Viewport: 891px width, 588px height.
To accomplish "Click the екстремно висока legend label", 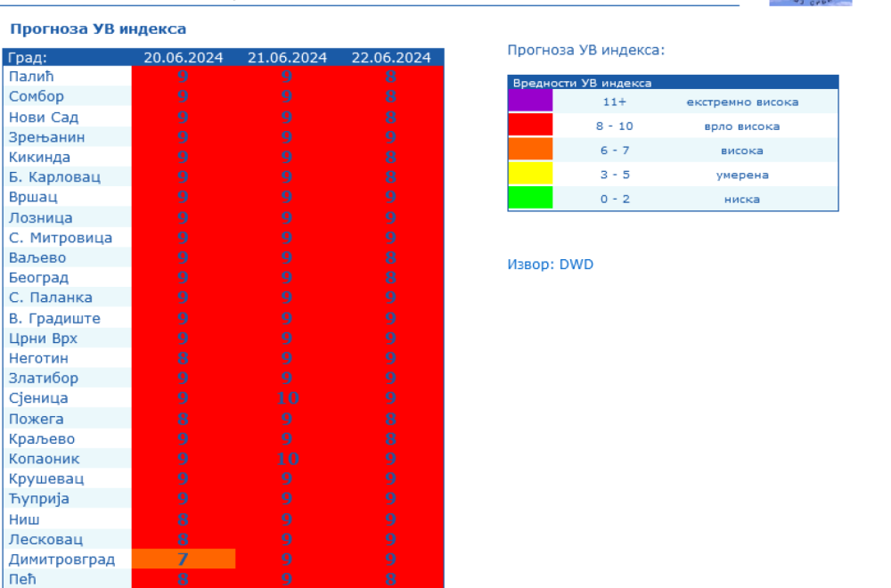I will point(741,102).
